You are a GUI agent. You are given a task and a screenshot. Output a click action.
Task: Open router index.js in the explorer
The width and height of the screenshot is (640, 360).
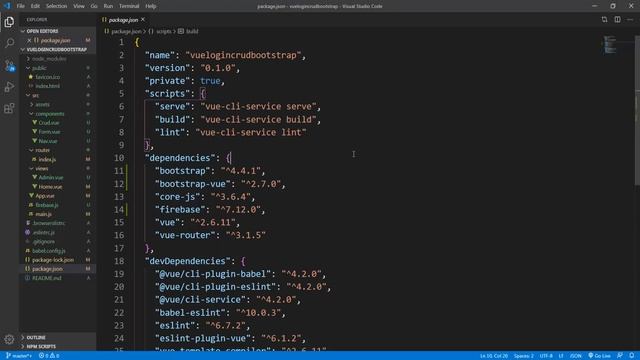[57, 159]
